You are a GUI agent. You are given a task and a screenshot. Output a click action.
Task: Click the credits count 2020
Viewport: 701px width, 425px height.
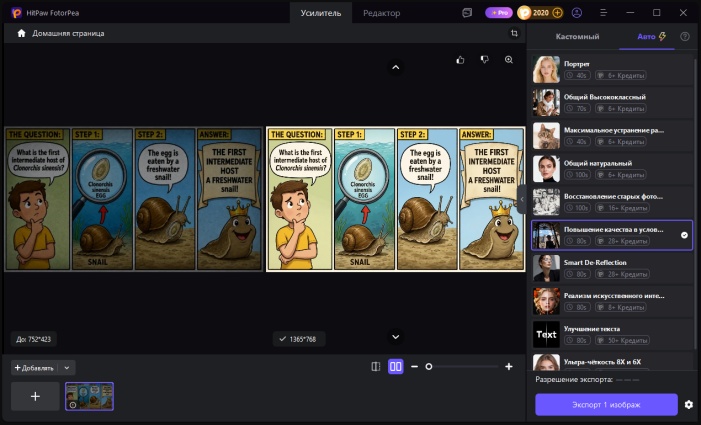(x=541, y=13)
